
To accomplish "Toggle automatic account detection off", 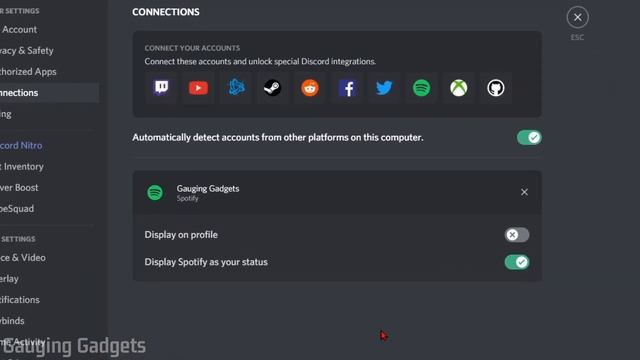I will coord(529,138).
